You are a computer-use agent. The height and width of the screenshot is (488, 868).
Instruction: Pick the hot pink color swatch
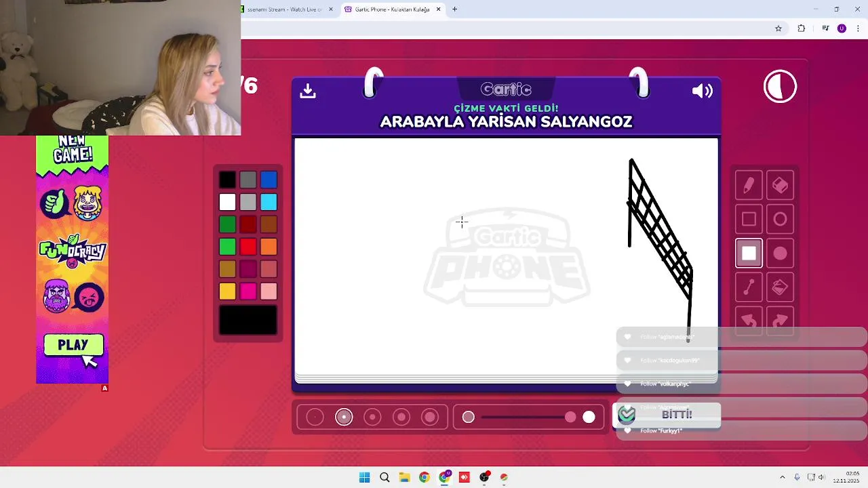[248, 291]
